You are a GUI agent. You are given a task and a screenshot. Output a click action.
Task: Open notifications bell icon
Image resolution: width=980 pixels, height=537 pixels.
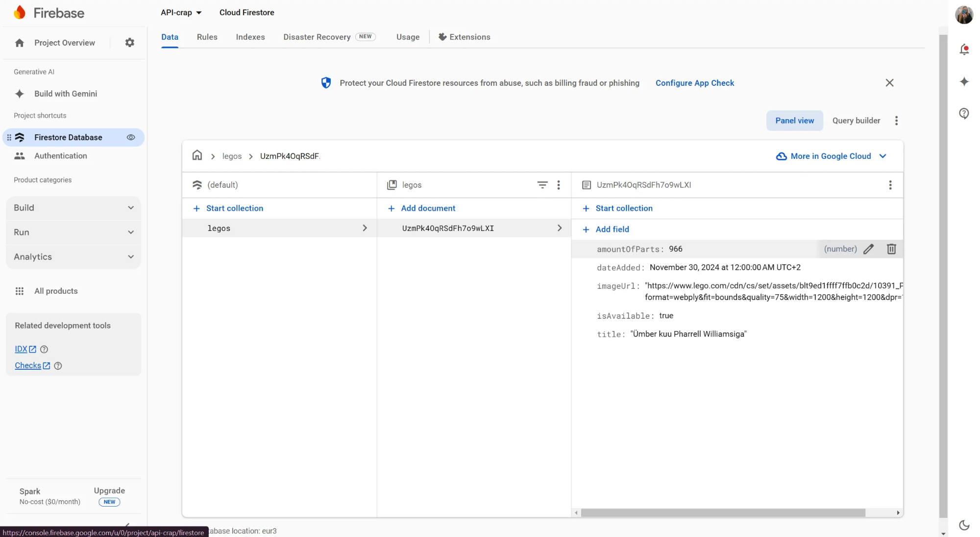(964, 49)
